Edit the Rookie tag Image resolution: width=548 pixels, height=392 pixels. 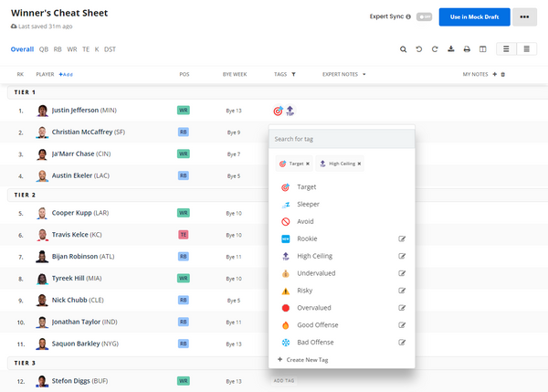click(x=402, y=238)
